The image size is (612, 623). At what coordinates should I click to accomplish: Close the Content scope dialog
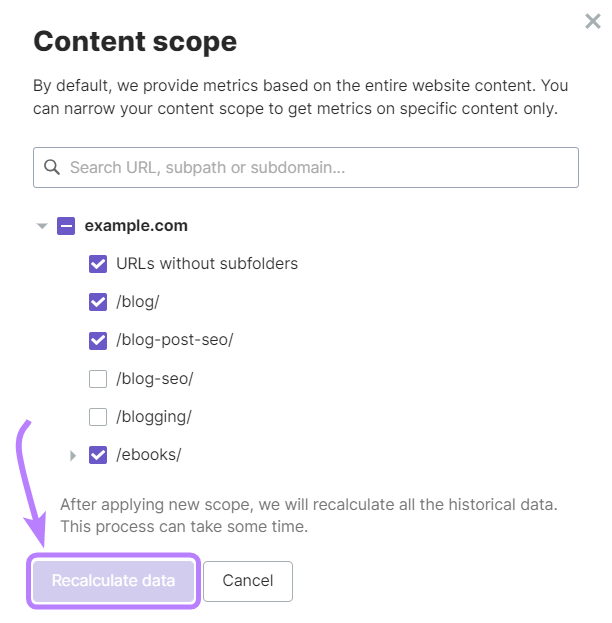point(593,21)
